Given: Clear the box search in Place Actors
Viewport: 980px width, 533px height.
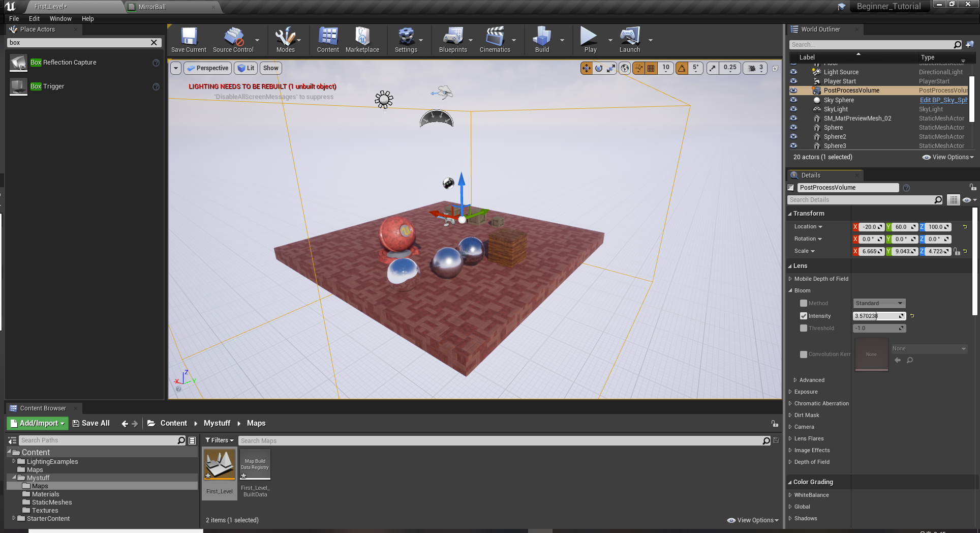Looking at the screenshot, I should point(154,43).
